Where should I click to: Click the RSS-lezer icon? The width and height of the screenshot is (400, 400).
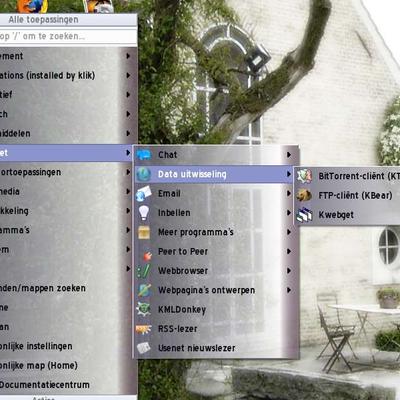144,329
